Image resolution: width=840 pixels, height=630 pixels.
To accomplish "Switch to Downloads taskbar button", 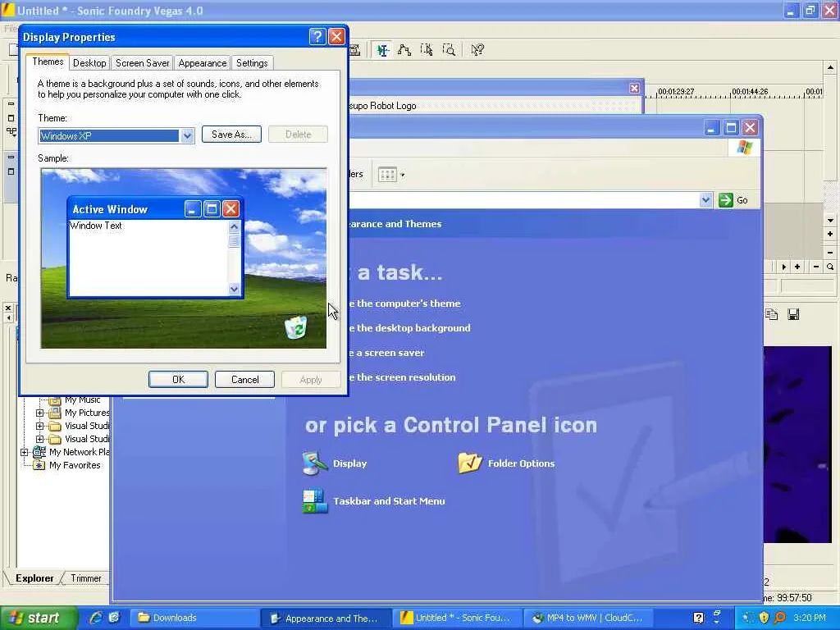I will pyautogui.click(x=194, y=618).
